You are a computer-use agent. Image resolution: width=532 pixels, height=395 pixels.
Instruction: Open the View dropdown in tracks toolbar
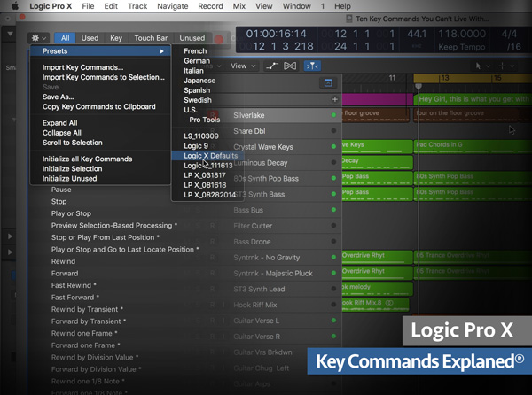coord(243,66)
